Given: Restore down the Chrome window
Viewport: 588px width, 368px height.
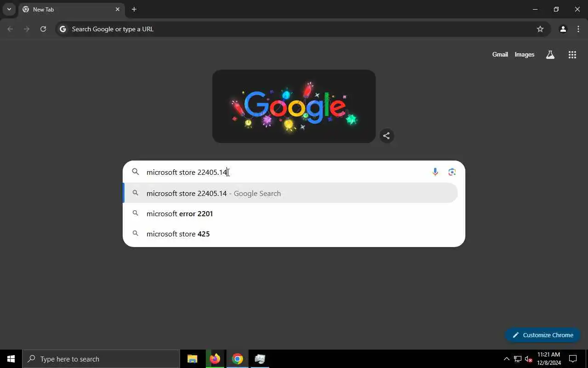Looking at the screenshot, I should click(556, 9).
